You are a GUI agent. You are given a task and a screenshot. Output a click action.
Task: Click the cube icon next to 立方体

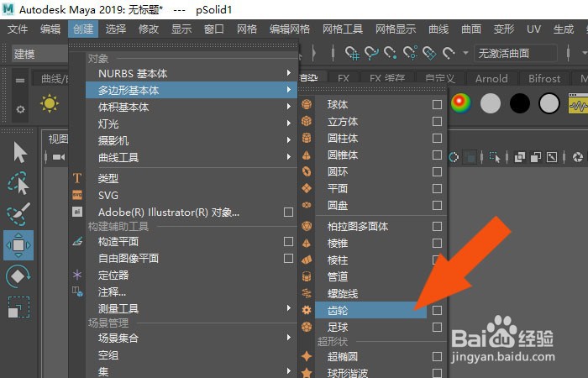tap(307, 121)
